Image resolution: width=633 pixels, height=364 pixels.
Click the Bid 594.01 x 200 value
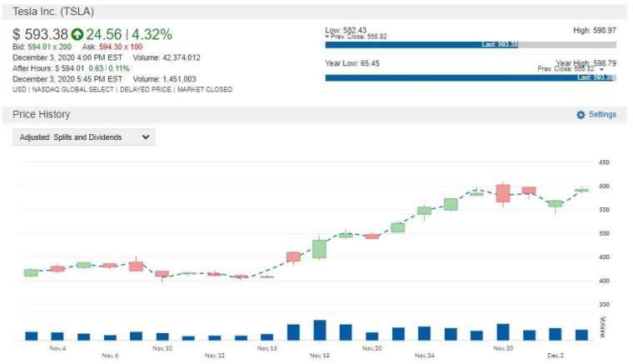tap(50, 47)
